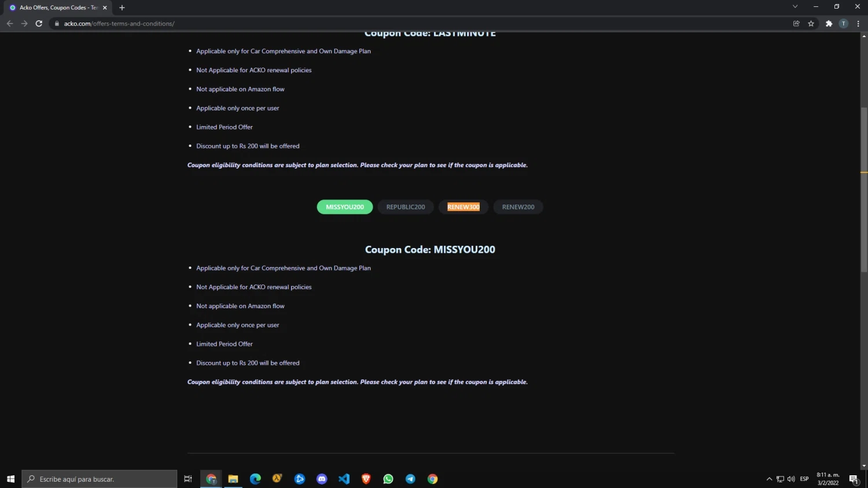Click 'Not applicable on Amazon flow' in LASTMINUTE section
The image size is (868, 488).
pos(240,90)
